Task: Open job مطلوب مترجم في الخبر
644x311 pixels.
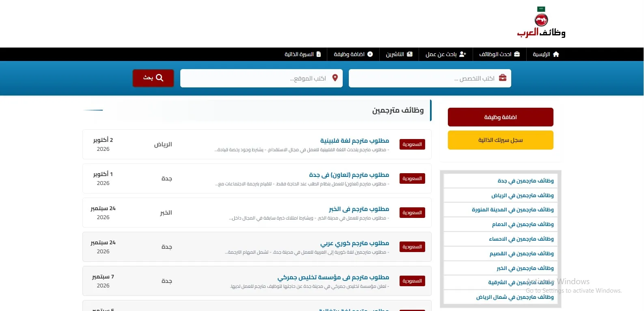Action: pos(359,209)
